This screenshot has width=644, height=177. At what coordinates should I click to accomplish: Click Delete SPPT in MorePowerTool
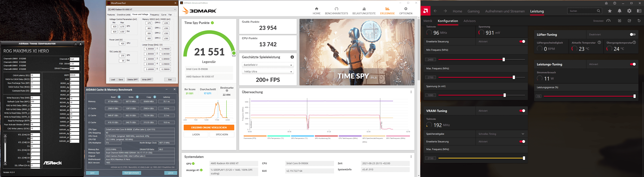(x=133, y=79)
